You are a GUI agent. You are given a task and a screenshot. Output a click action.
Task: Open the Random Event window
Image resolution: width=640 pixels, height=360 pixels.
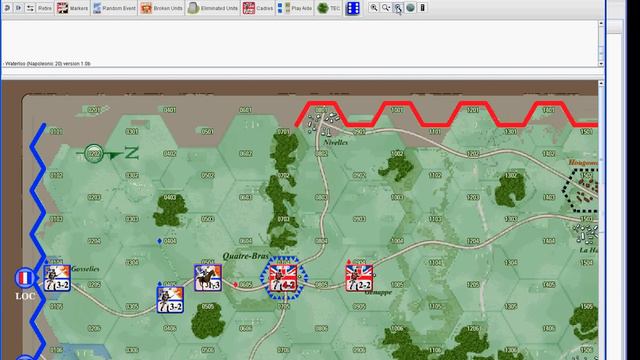pos(114,8)
